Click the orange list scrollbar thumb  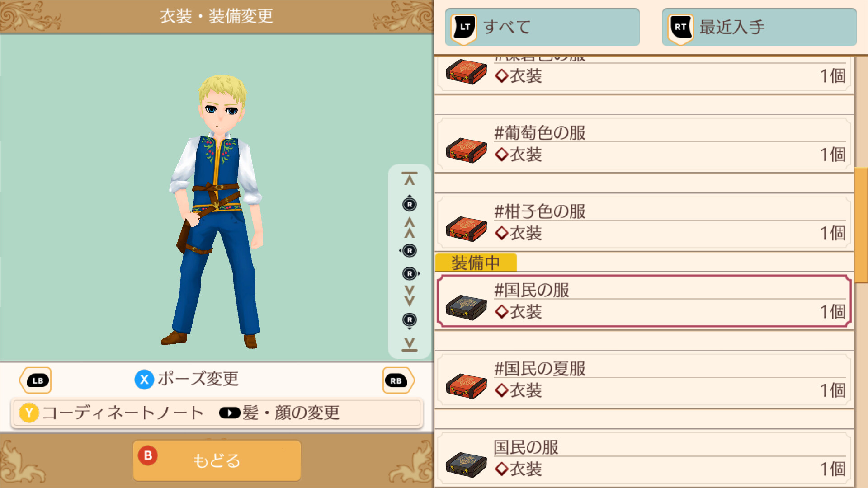coord(861,225)
